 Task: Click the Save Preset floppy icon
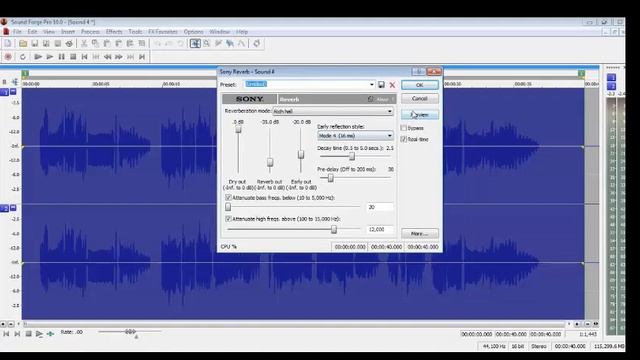point(381,84)
